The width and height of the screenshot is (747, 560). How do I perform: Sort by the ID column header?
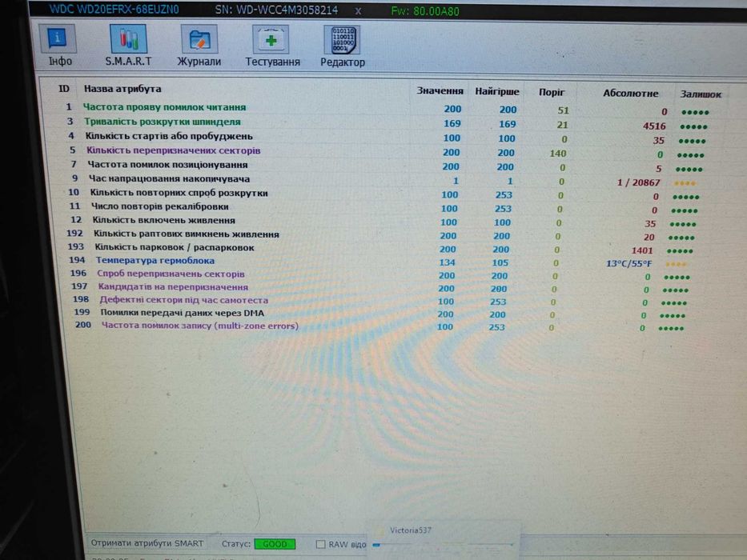(x=64, y=89)
